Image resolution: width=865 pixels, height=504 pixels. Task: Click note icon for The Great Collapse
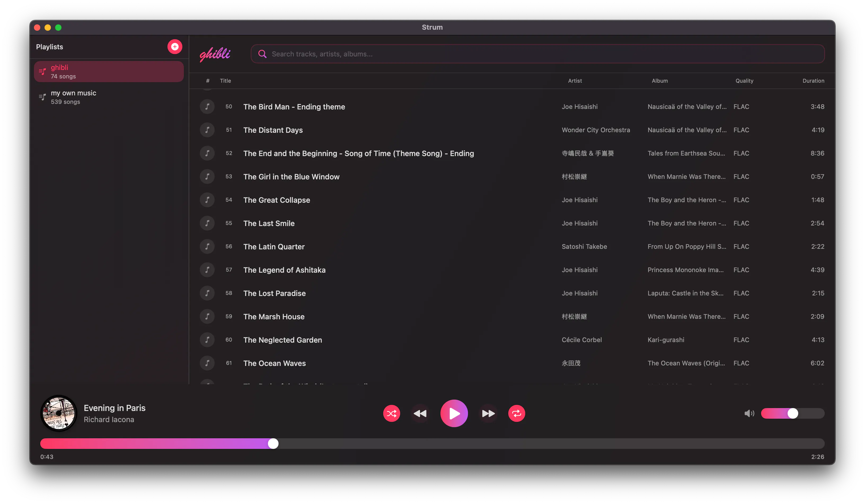207,200
